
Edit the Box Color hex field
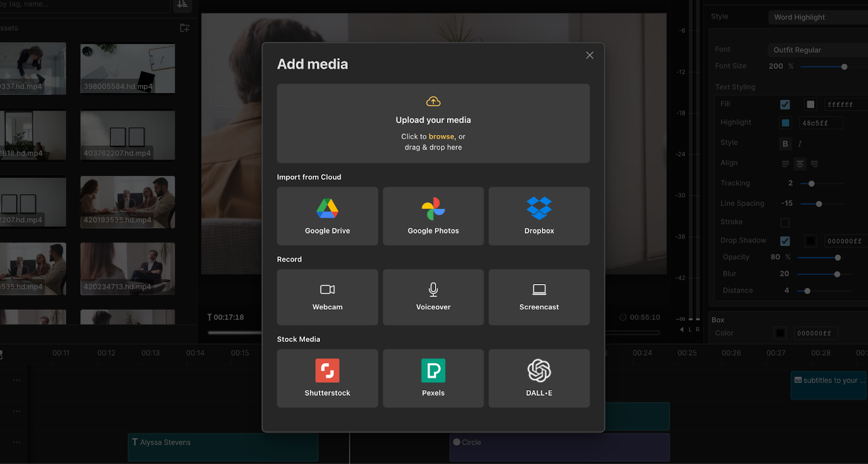816,333
